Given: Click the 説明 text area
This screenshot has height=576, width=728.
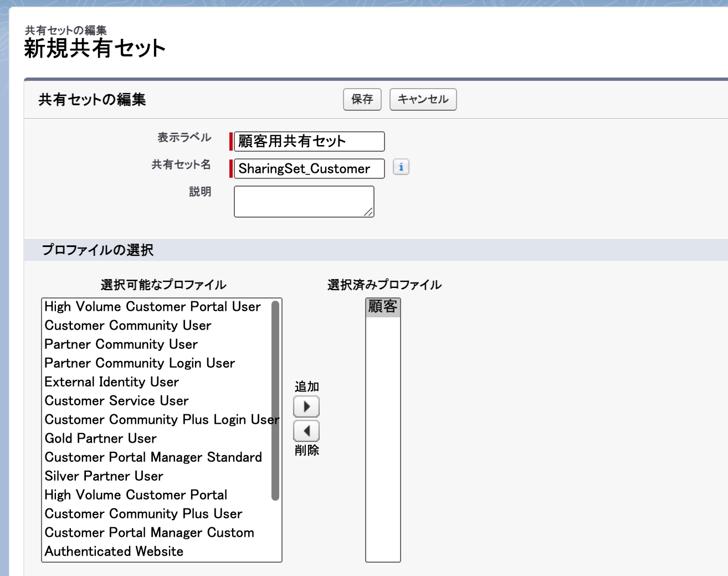Looking at the screenshot, I should point(304,202).
